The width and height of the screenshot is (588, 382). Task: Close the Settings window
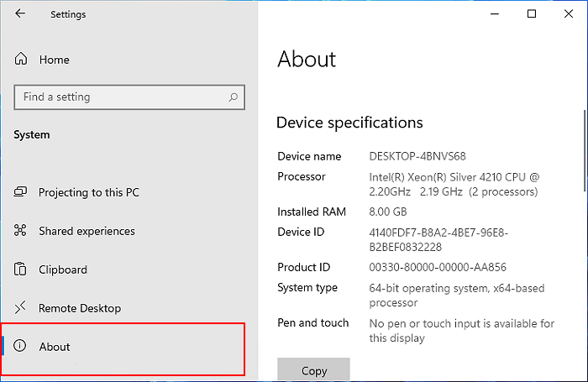tap(569, 14)
